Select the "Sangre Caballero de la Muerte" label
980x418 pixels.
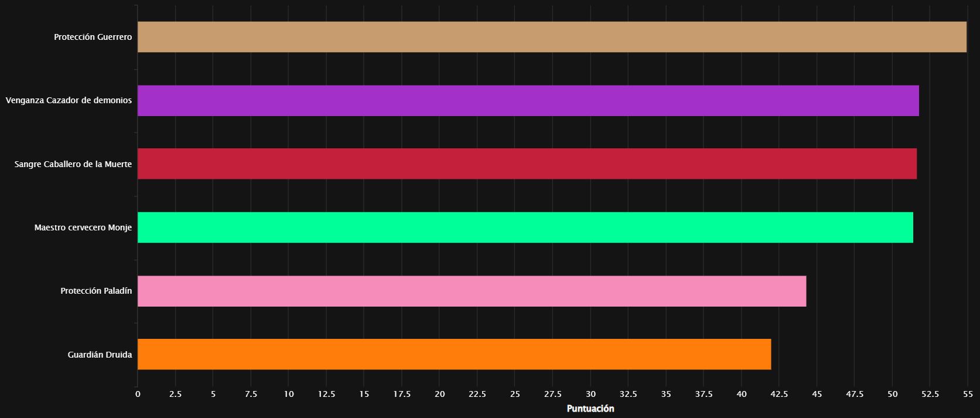tap(73, 164)
